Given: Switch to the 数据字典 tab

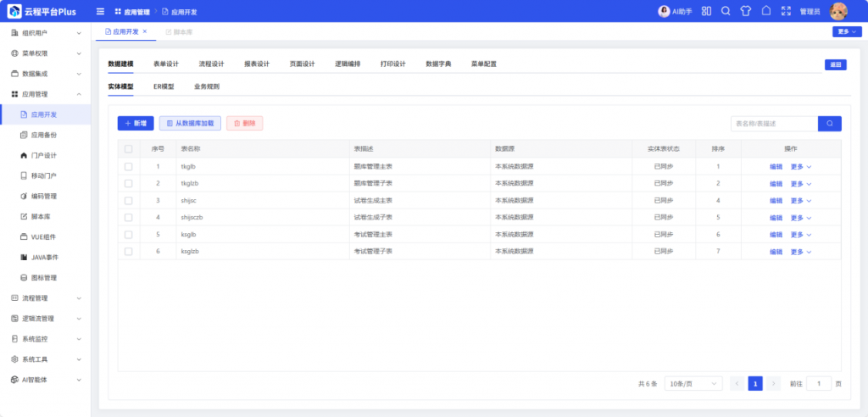Looking at the screenshot, I should (x=438, y=64).
